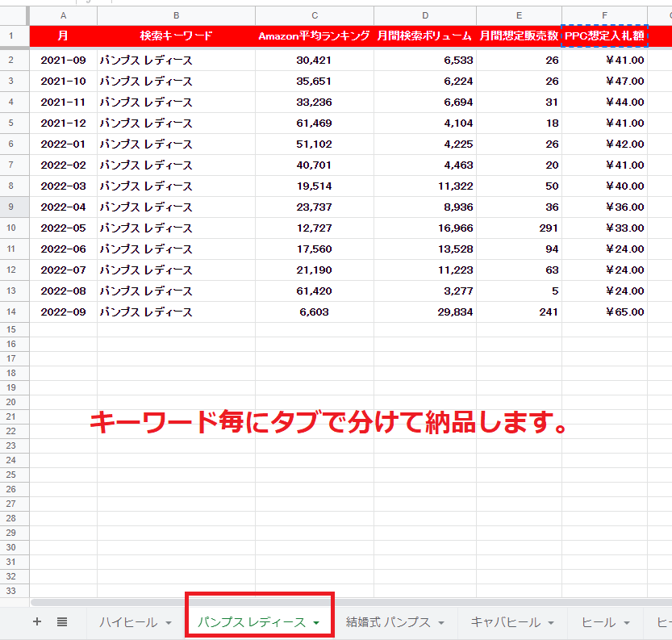Select column B header
The image size is (672, 640).
click(x=176, y=16)
